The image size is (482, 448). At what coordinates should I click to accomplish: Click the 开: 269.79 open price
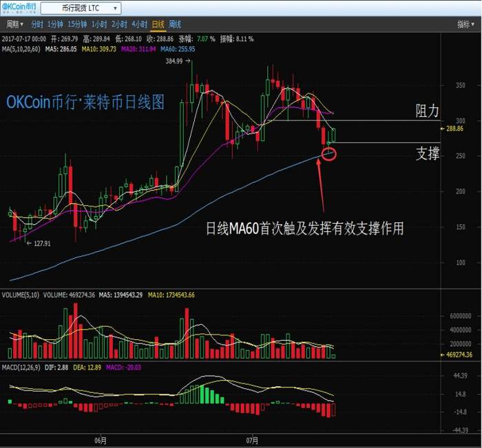click(64, 39)
